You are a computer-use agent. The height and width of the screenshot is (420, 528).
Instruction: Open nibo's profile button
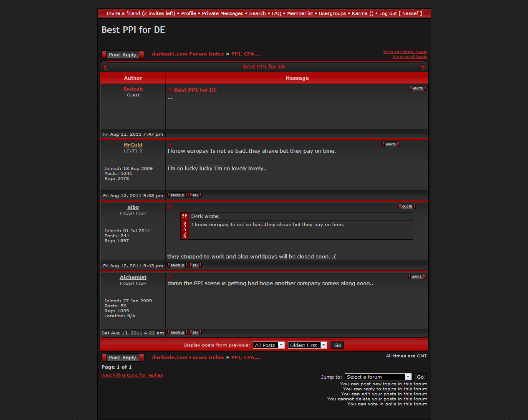tap(177, 266)
